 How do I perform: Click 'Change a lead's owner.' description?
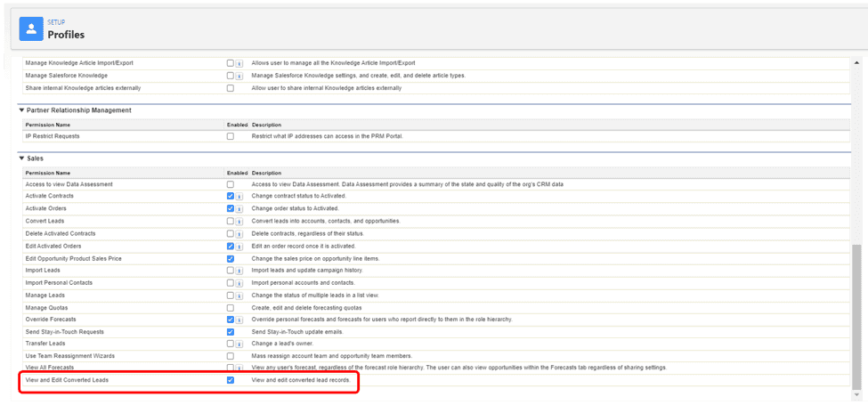point(282,344)
